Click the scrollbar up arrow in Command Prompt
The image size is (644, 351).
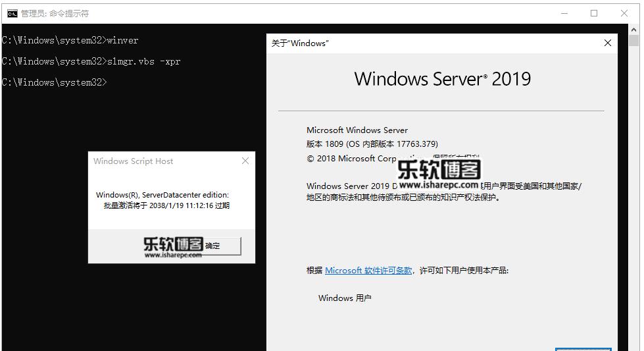click(x=633, y=30)
